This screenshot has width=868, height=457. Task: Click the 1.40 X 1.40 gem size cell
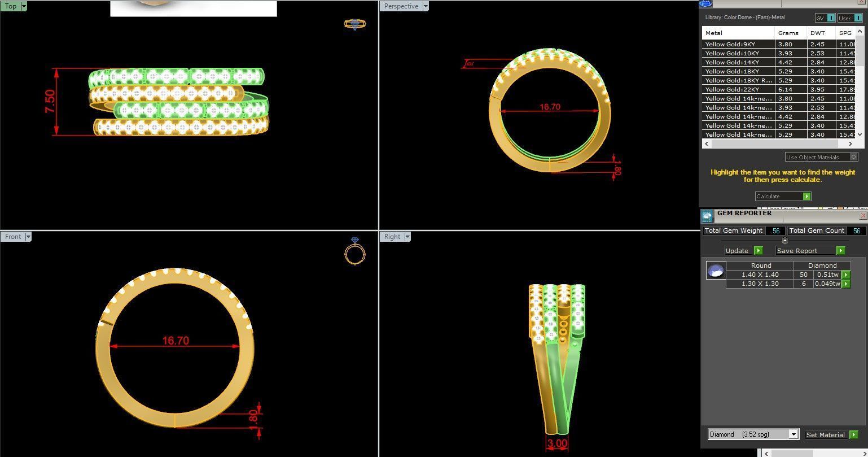[x=760, y=275]
